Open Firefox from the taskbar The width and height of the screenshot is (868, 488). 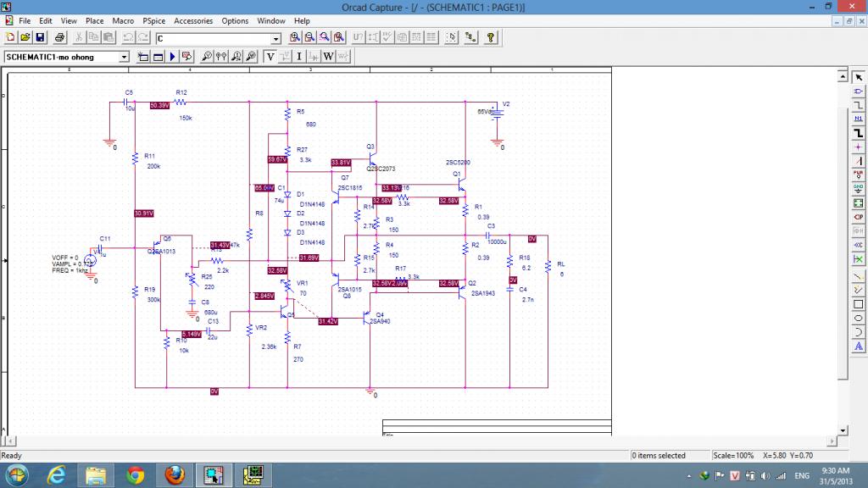(x=175, y=475)
